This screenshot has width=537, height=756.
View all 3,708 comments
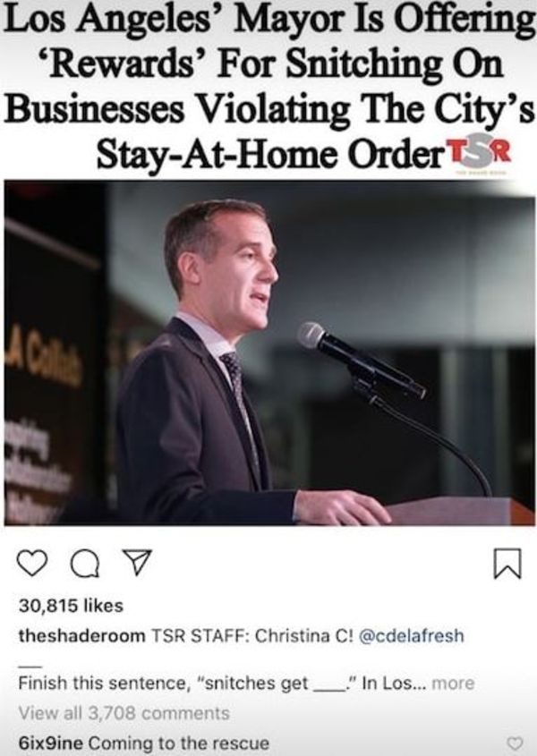(124, 713)
